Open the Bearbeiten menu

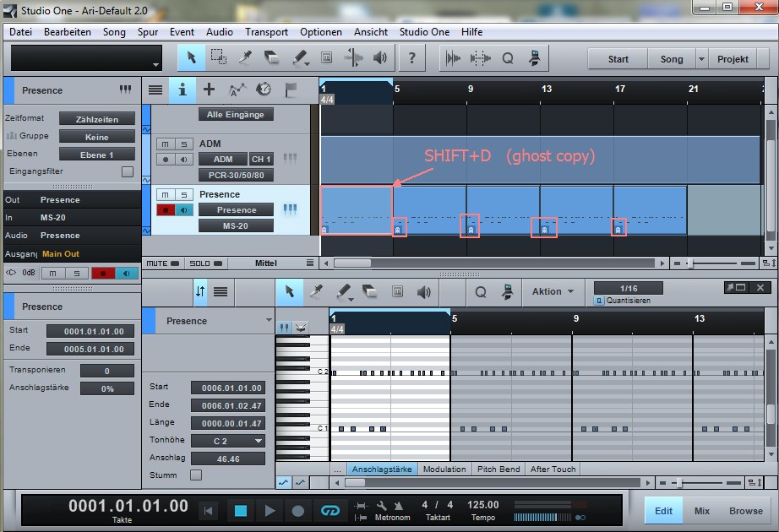click(x=67, y=32)
